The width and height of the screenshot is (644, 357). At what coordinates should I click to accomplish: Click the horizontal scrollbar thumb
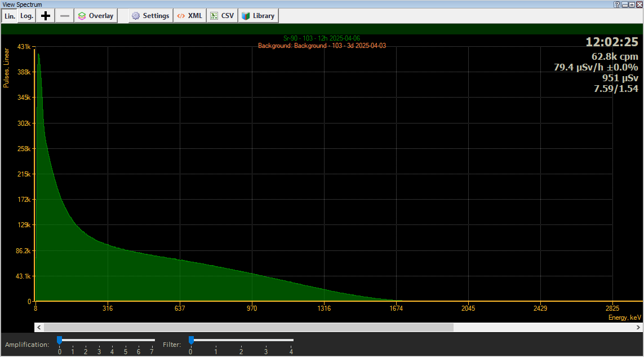pos(248,327)
